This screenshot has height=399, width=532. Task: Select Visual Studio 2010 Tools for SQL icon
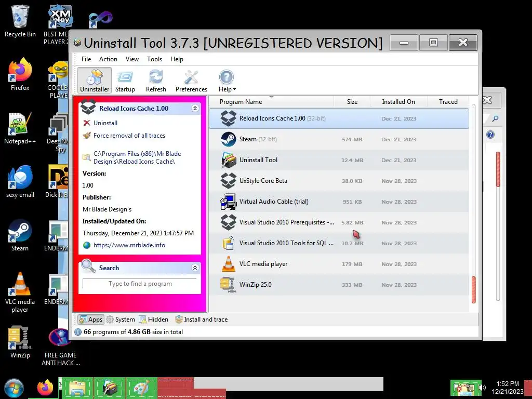pyautogui.click(x=229, y=243)
